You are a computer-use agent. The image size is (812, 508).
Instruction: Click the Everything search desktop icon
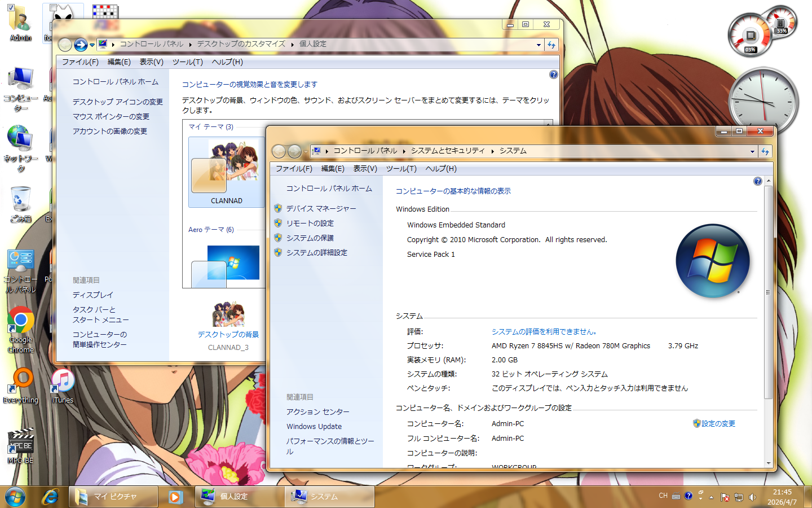coord(21,386)
